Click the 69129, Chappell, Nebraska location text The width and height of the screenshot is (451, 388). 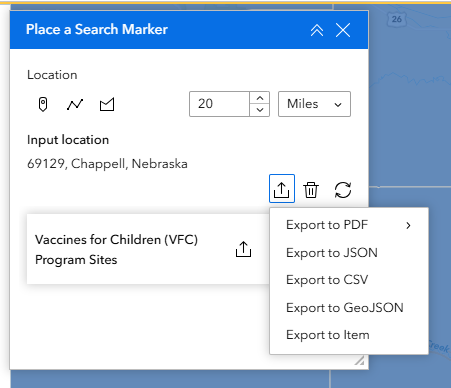[107, 164]
